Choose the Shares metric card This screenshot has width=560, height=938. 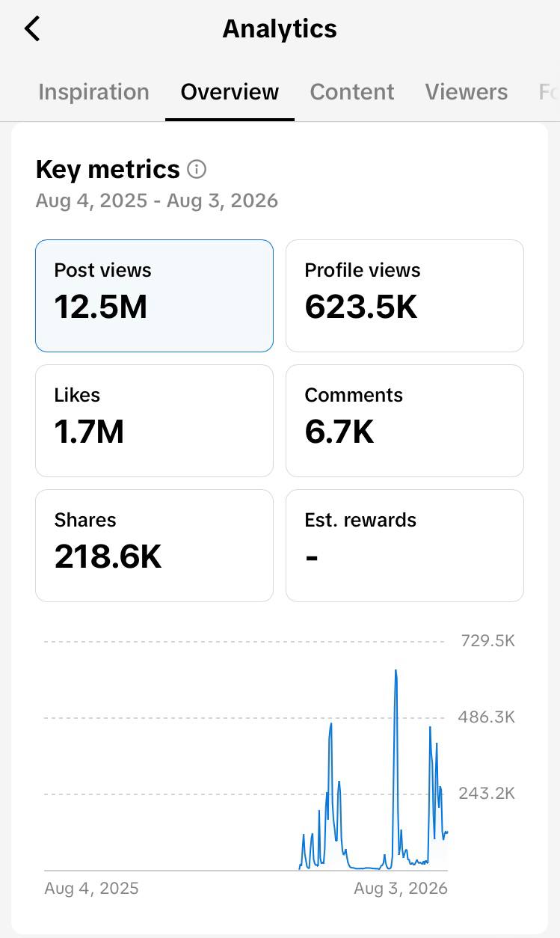pos(154,545)
